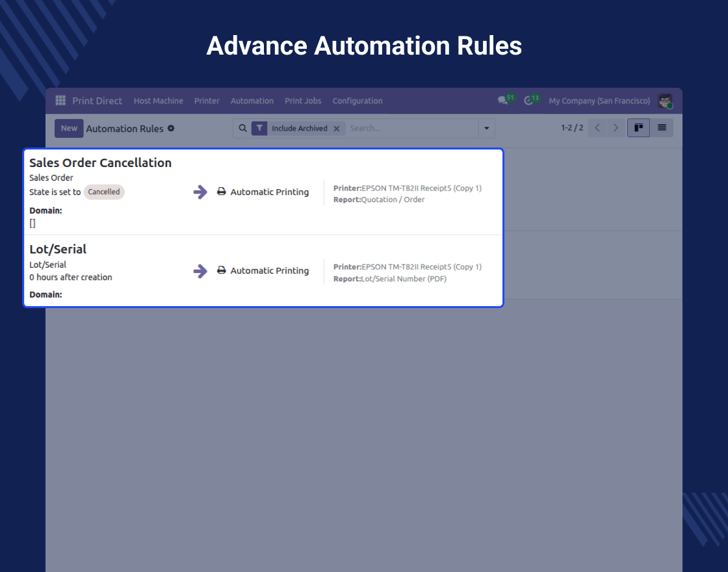Open the activities clock icon with badge 13
Screen dimensions: 728x572
[528, 101]
